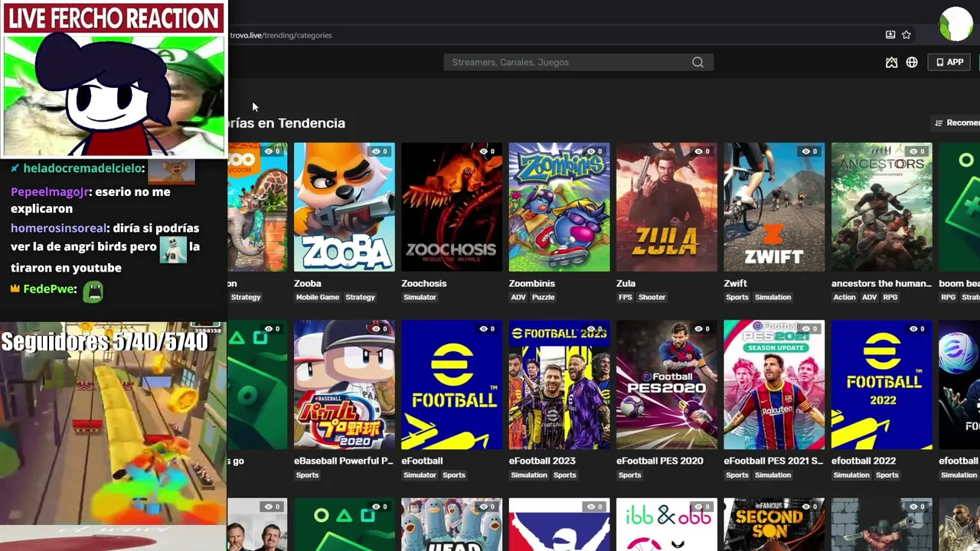Click the Zoombinis title link
Viewport: 980px width, 551px height.
(x=532, y=283)
